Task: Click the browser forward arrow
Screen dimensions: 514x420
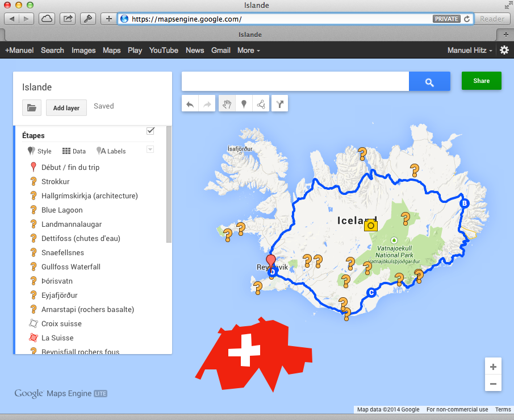Action: [26, 19]
